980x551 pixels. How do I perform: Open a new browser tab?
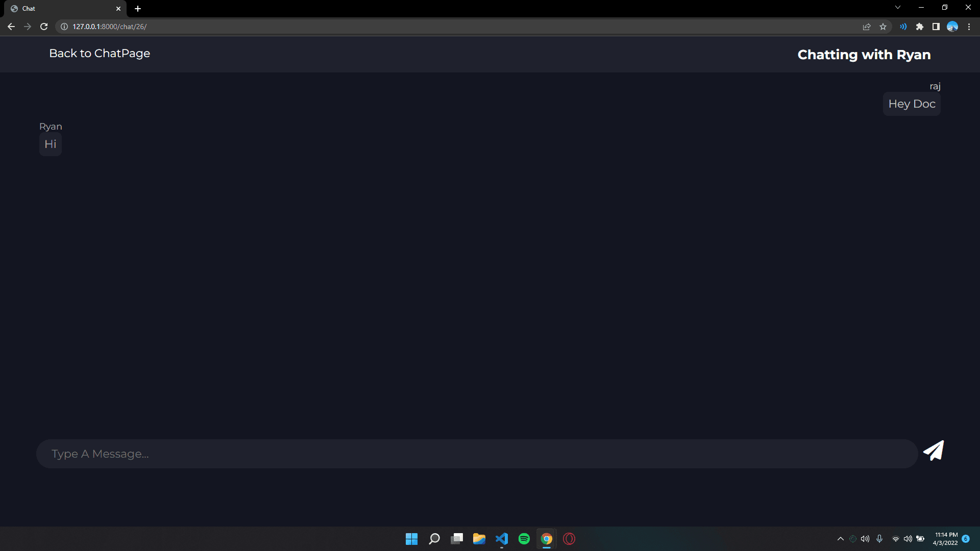click(138, 9)
